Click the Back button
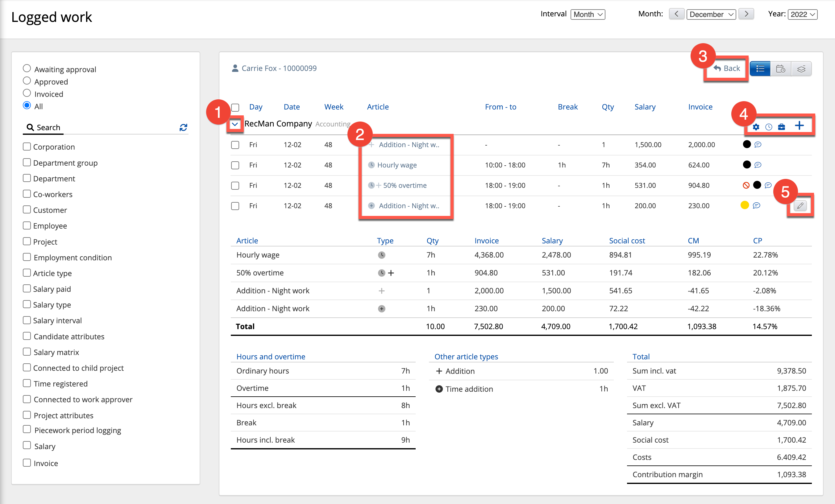Screen dimensions: 835x504 pos(727,68)
